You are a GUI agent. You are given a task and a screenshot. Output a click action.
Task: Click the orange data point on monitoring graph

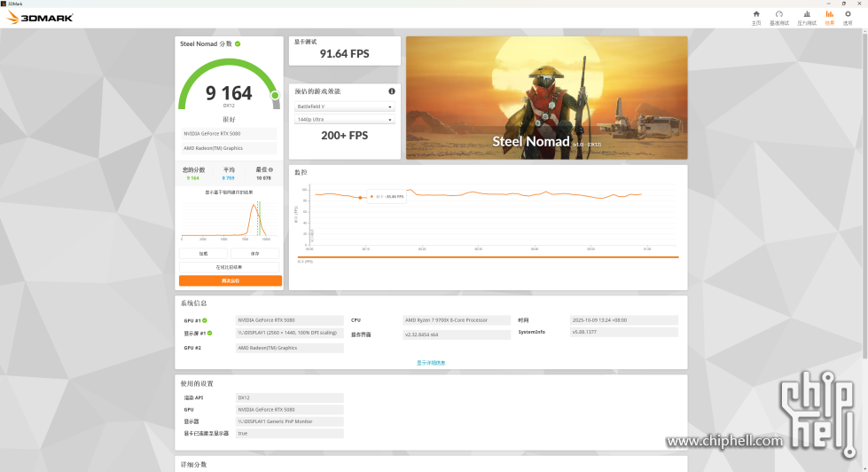pos(360,197)
